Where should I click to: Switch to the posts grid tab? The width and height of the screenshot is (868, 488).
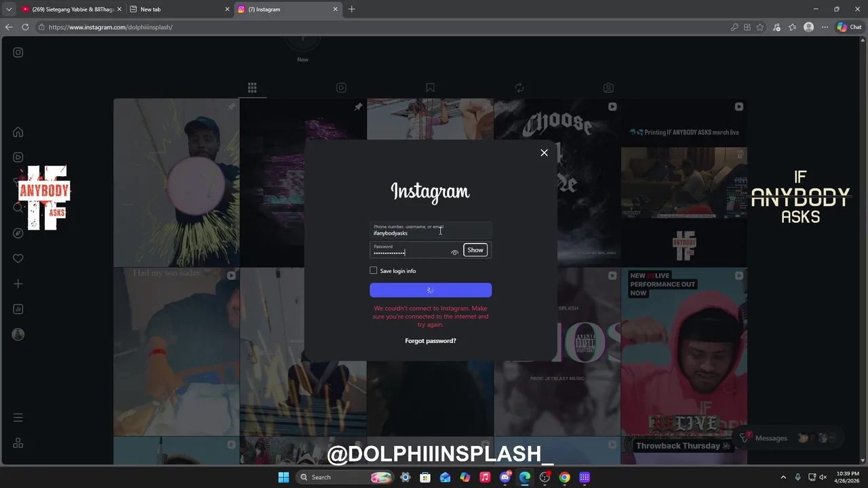pyautogui.click(x=252, y=87)
